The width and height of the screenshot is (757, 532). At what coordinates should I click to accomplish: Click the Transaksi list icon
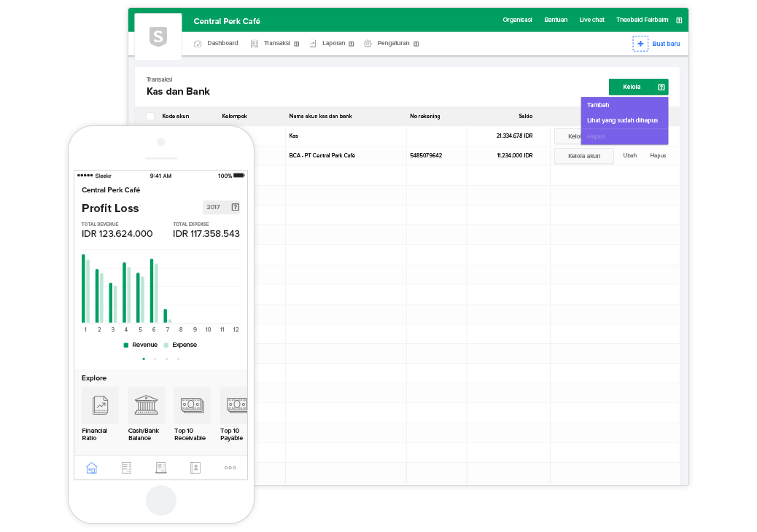(255, 44)
